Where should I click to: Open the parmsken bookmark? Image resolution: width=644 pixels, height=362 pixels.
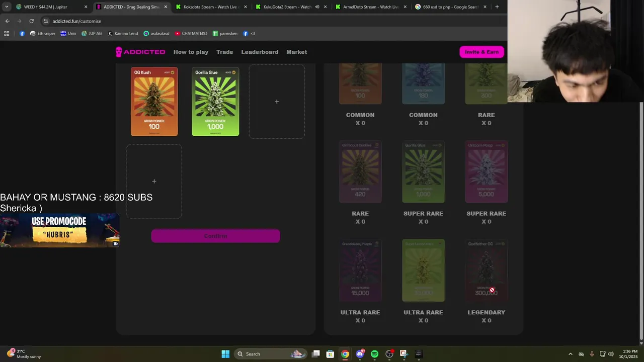(x=225, y=34)
